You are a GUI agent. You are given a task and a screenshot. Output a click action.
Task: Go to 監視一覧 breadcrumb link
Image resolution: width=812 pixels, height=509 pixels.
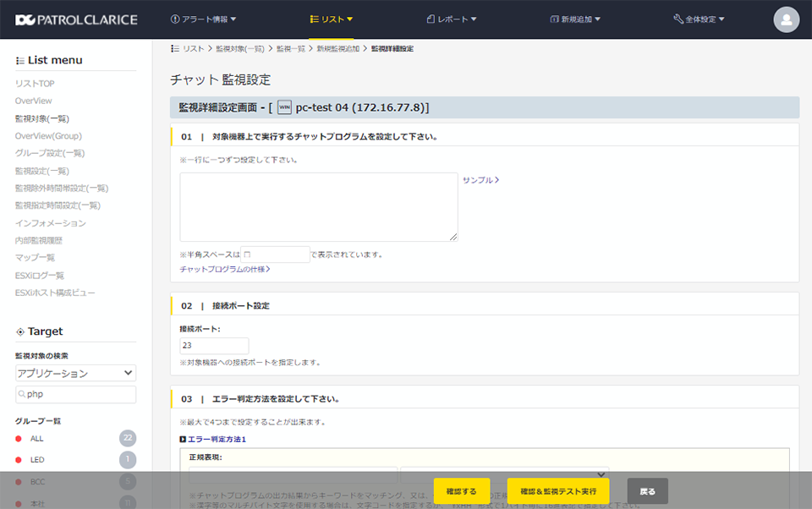pos(290,49)
